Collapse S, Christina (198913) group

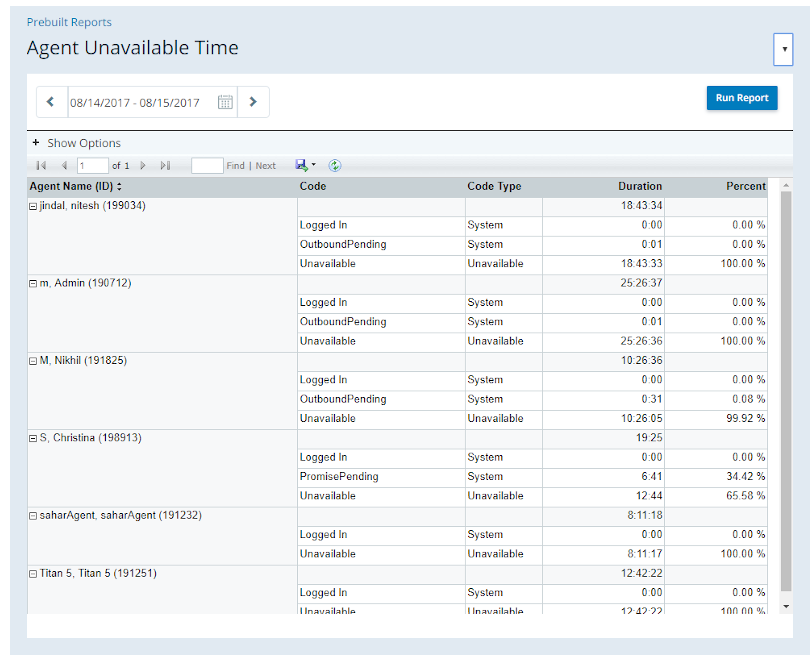pos(33,439)
